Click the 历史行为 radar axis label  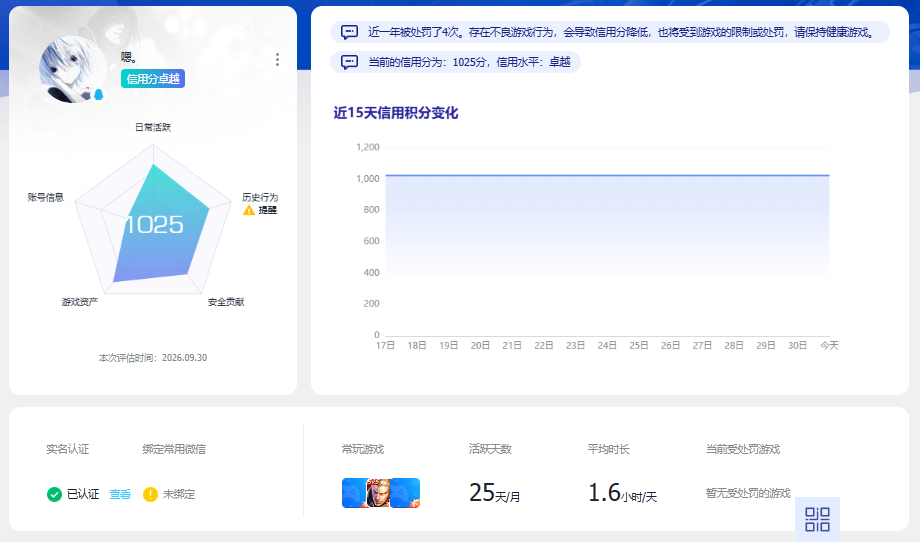[260, 197]
